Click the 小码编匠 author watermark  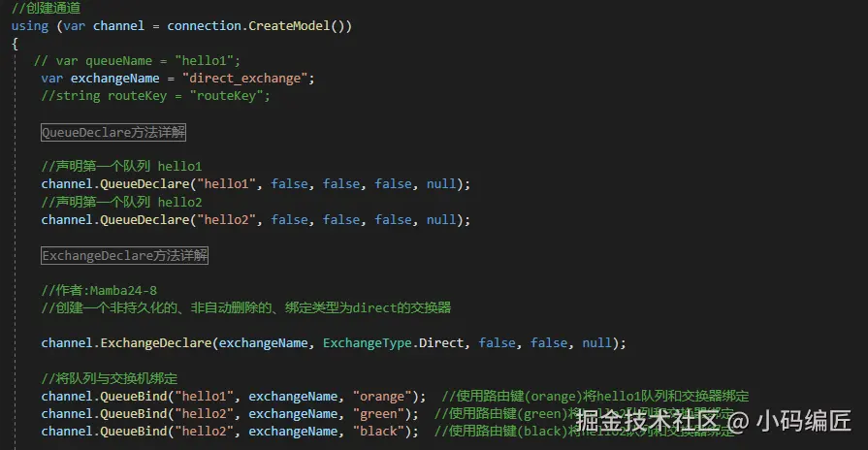804,422
